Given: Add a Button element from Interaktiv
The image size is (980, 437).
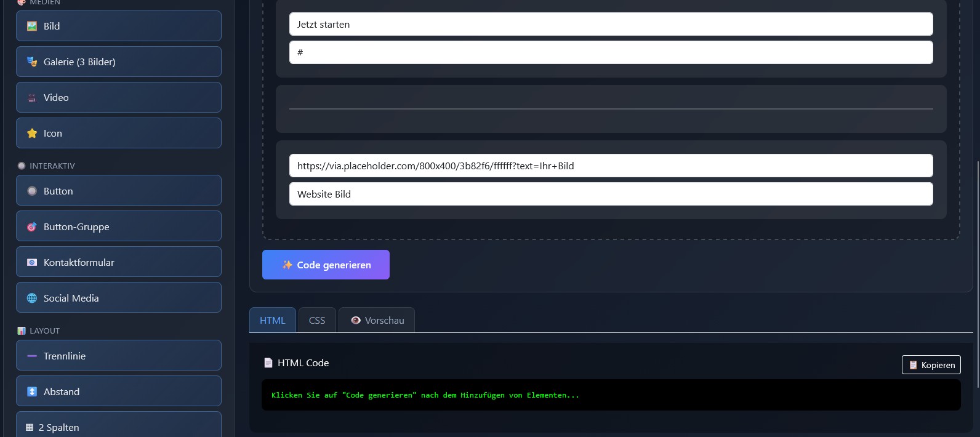Looking at the screenshot, I should point(118,191).
